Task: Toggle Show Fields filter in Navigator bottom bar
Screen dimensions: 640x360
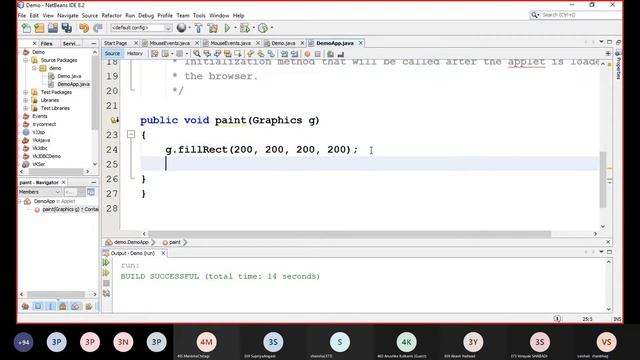Action: coord(38,306)
